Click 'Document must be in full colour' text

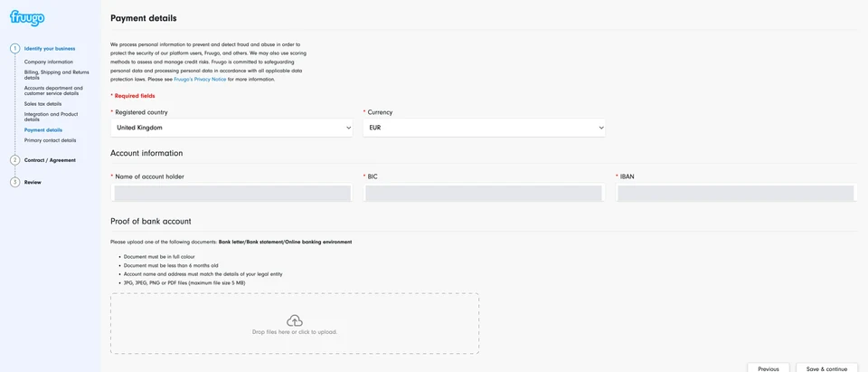158,258
